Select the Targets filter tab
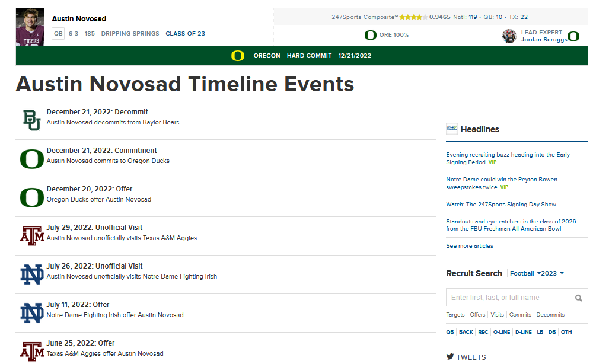The width and height of the screenshot is (593, 364). [x=455, y=315]
